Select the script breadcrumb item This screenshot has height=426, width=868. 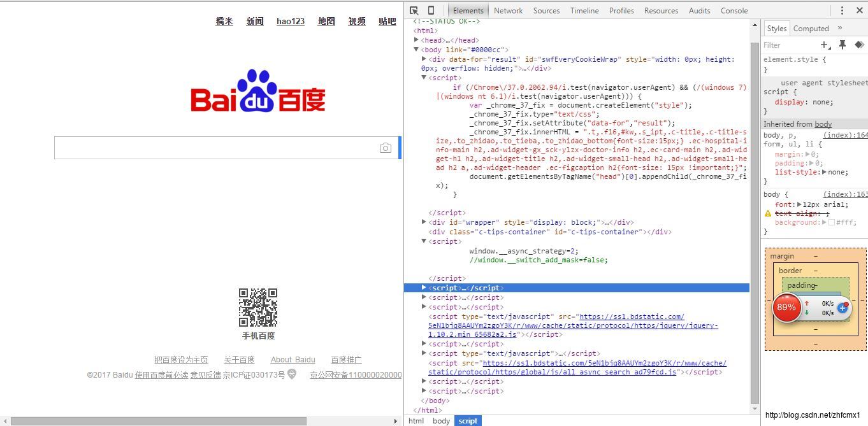coord(468,420)
